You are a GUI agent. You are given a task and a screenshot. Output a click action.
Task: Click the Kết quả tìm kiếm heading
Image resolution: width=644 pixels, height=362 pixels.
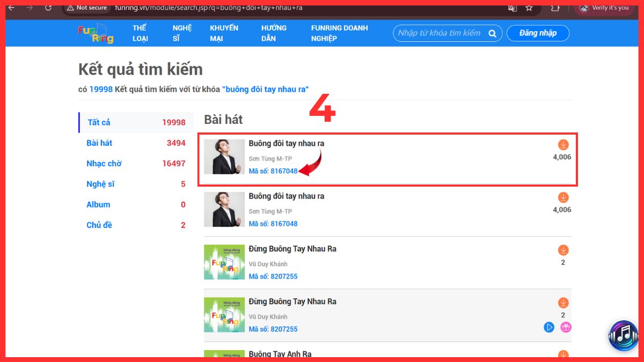(141, 69)
